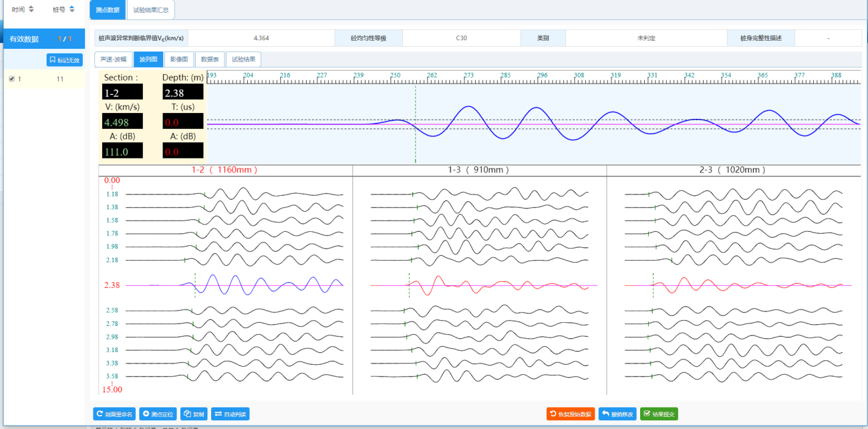Click the 未判定 category value

coord(646,38)
